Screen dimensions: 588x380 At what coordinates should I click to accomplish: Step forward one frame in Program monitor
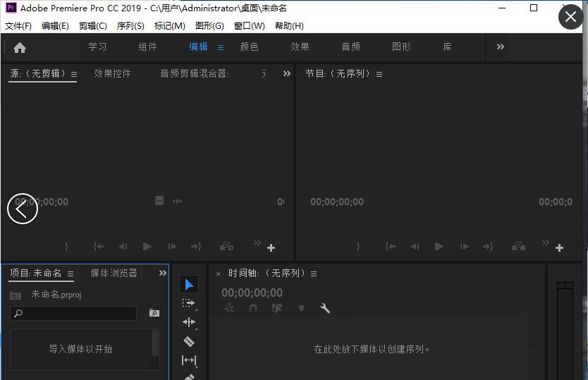click(x=464, y=247)
